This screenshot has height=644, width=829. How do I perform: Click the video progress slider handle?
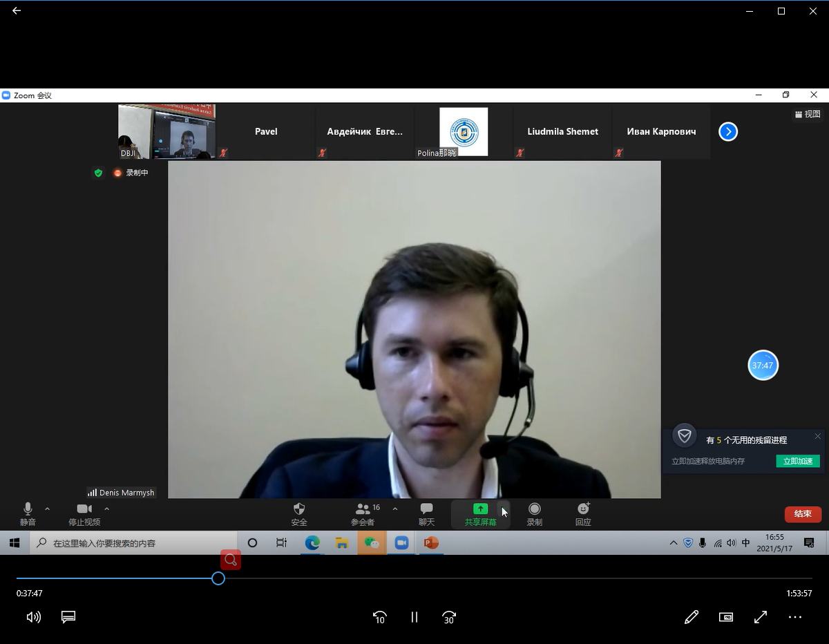tap(218, 578)
